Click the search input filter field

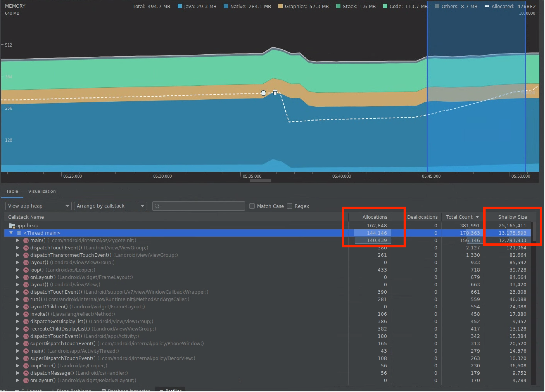(x=199, y=206)
